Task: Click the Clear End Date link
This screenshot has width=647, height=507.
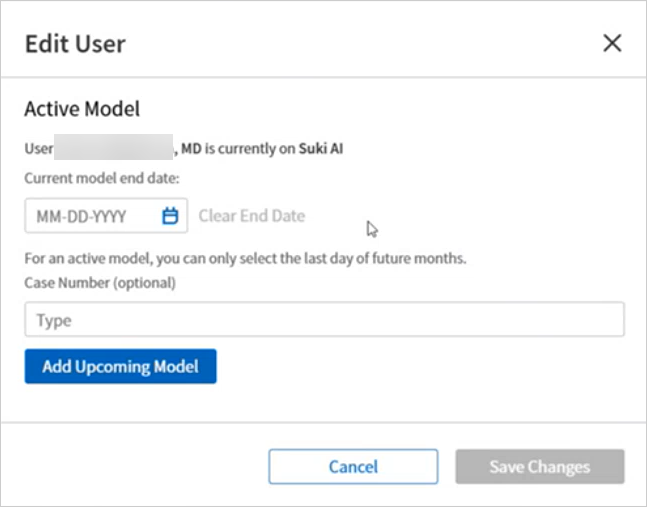Action: coord(252,215)
